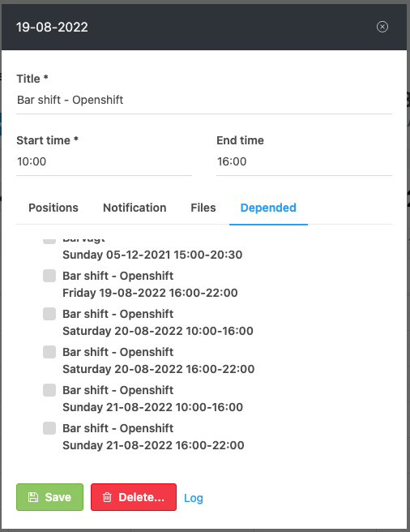Enable Sunday 21-08-2022 10:00-16:00 dependency
The height and width of the screenshot is (532, 410).
(49, 390)
